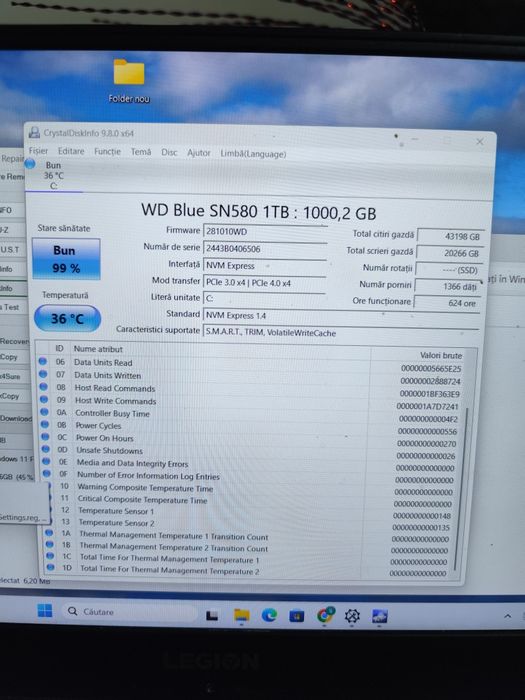
Task: Click the Ore funcționare value 624 ore
Action: (x=447, y=303)
